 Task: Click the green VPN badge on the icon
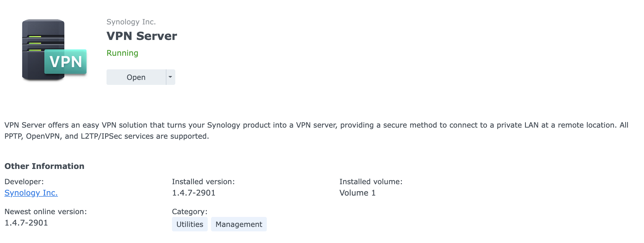65,61
